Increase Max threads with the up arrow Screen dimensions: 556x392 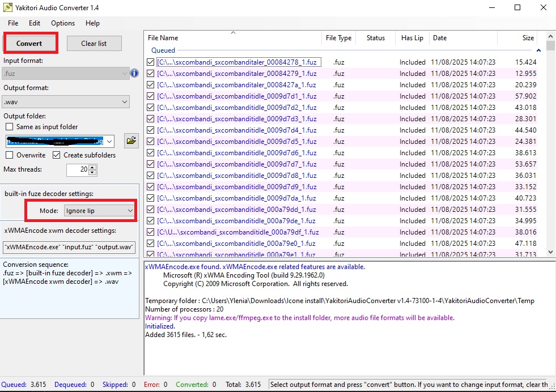click(x=92, y=167)
